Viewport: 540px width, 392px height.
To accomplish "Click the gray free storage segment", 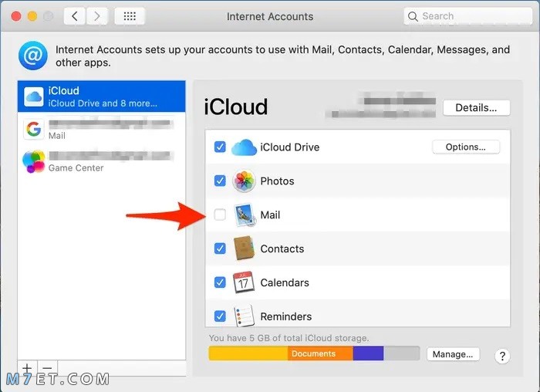I will (x=401, y=353).
